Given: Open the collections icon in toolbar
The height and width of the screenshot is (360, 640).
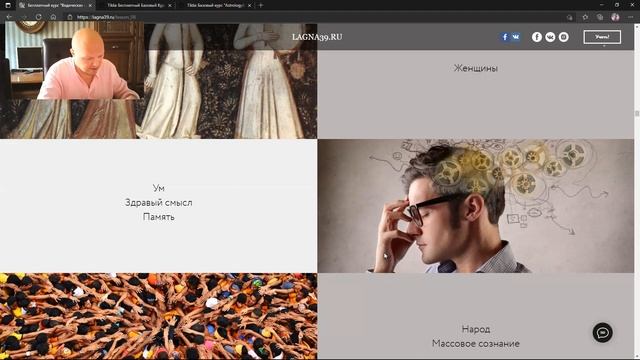Looking at the screenshot, I should (600, 17).
